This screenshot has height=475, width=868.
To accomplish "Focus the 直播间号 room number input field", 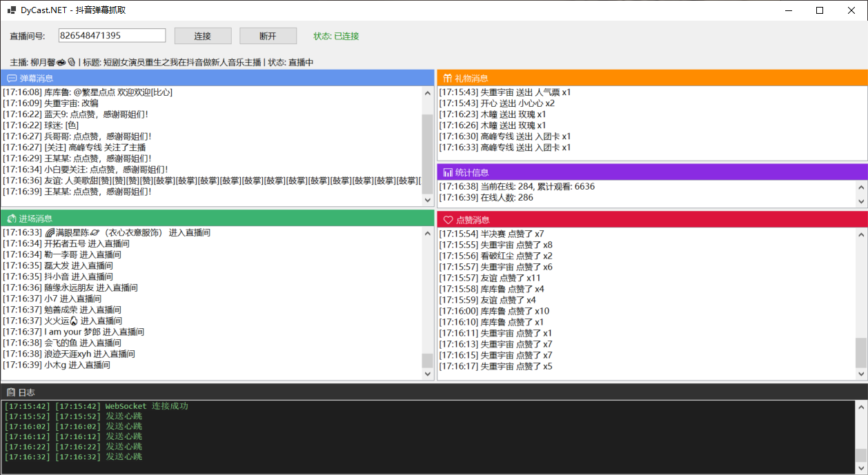I will click(x=112, y=36).
